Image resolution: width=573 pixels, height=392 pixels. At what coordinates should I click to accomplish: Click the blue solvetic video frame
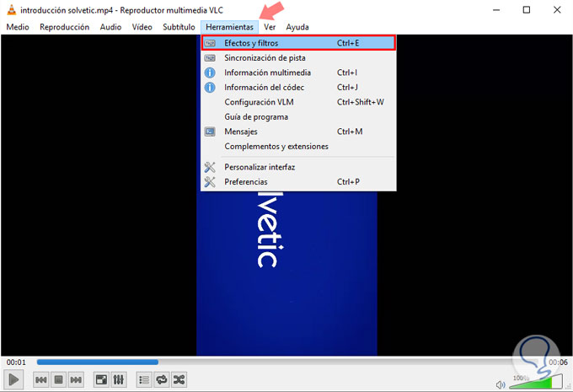coord(286,272)
